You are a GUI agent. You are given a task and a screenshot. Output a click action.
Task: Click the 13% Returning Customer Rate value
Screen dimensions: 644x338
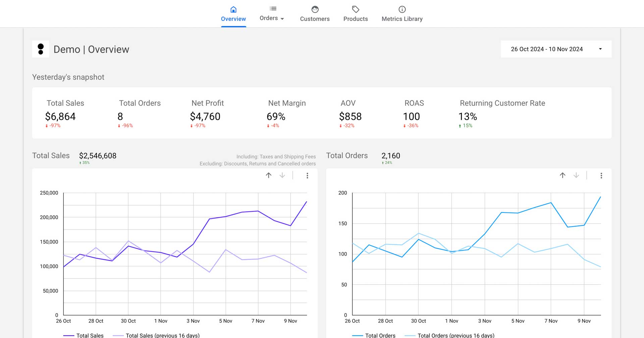point(468,116)
